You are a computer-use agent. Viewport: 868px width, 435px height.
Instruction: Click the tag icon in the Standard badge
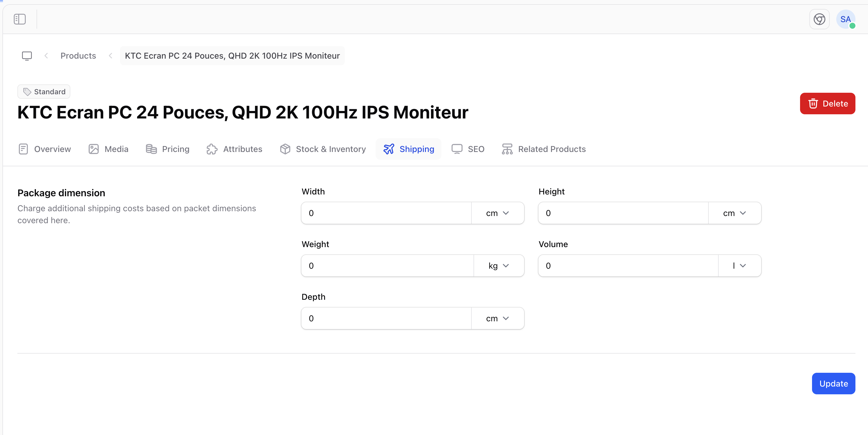pyautogui.click(x=27, y=91)
